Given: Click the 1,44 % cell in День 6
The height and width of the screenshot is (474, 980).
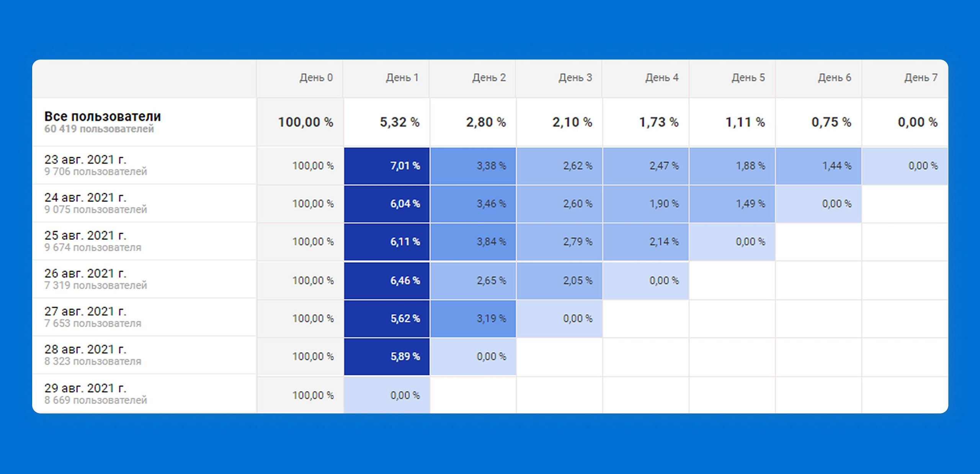Looking at the screenshot, I should click(836, 166).
